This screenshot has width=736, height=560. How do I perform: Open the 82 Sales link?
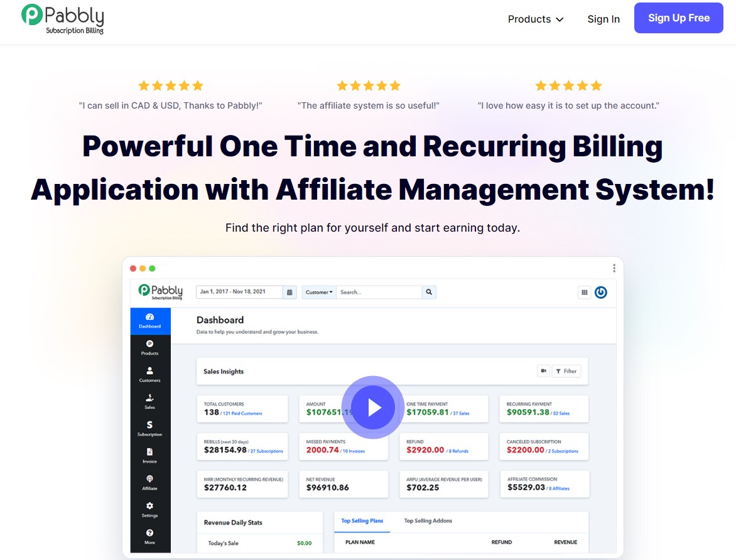coord(561,414)
